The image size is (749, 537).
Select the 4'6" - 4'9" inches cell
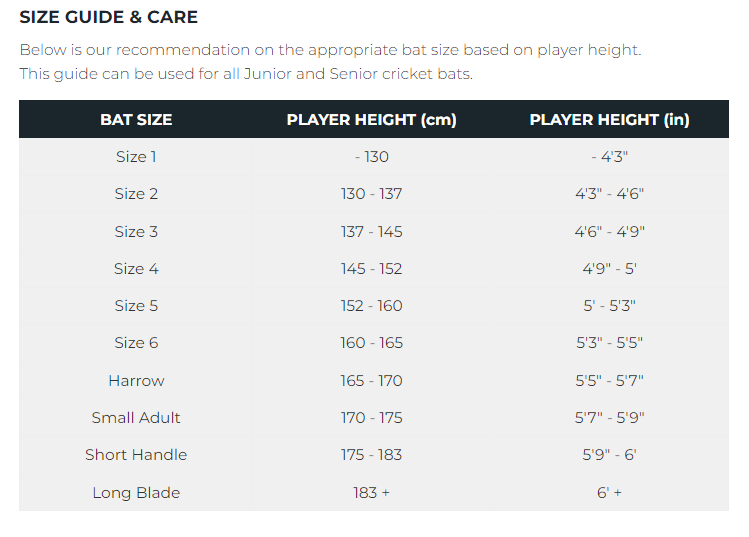[x=609, y=232]
